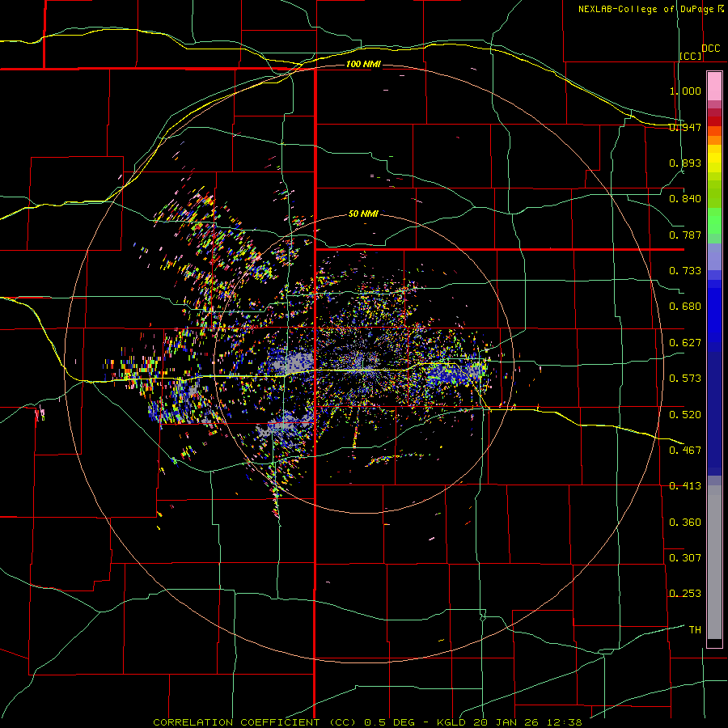Pick the bright green color bar segment

(x=714, y=220)
